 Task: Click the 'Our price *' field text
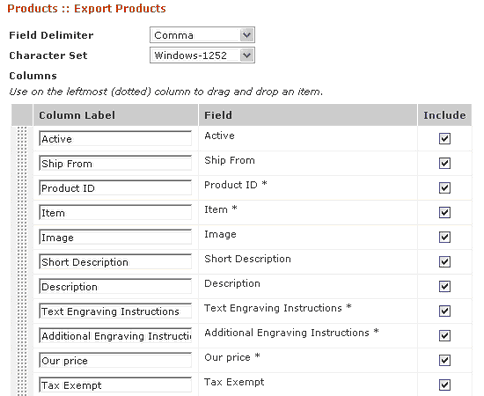[x=232, y=357]
